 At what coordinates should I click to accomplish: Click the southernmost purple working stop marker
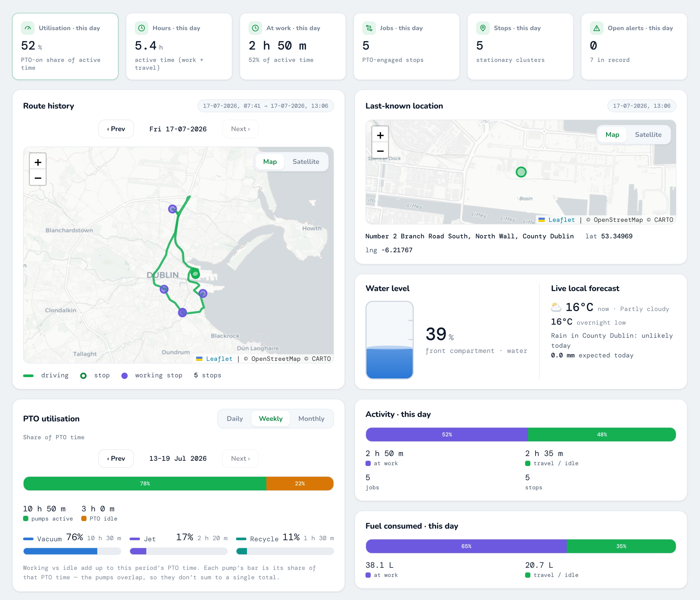182,312
